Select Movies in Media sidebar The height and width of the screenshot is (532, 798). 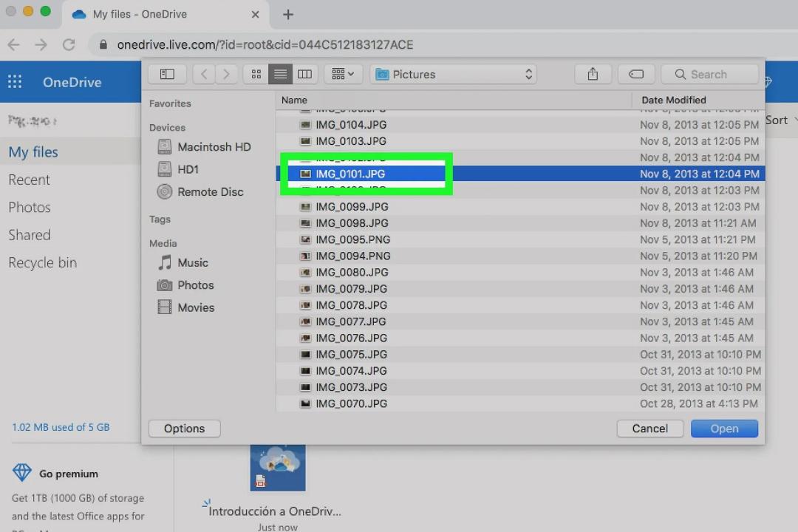tap(185, 307)
